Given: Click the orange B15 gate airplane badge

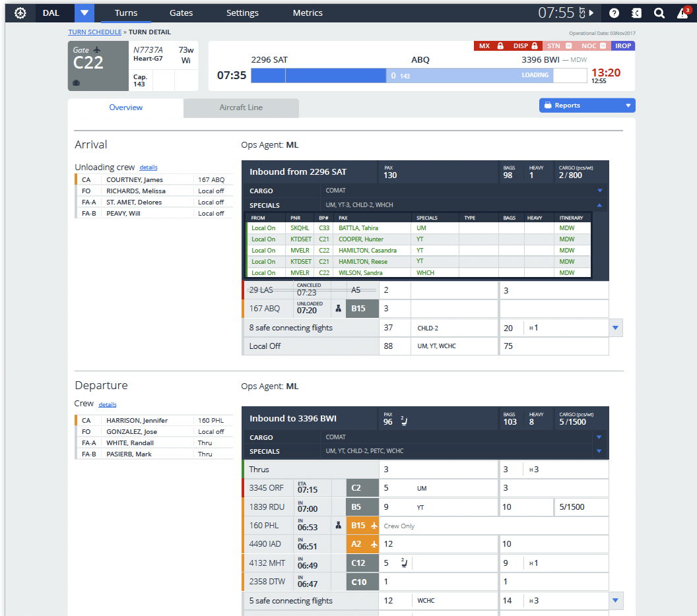Looking at the screenshot, I should pos(362,526).
